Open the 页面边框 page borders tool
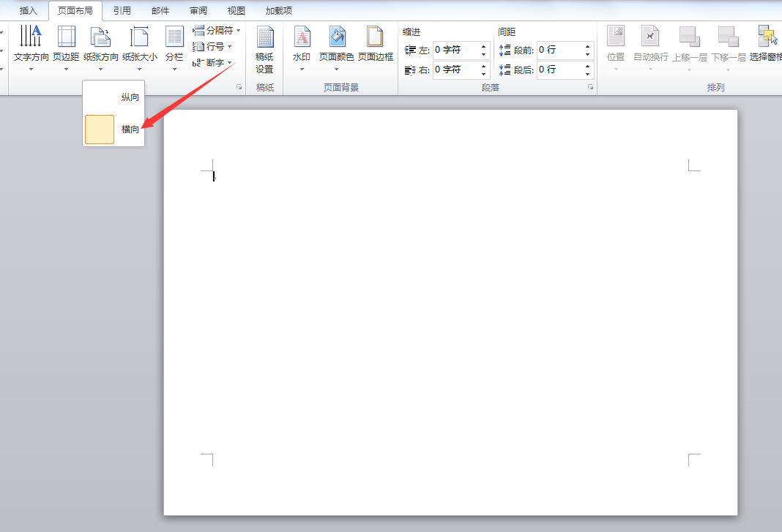This screenshot has width=782, height=532. [376, 45]
